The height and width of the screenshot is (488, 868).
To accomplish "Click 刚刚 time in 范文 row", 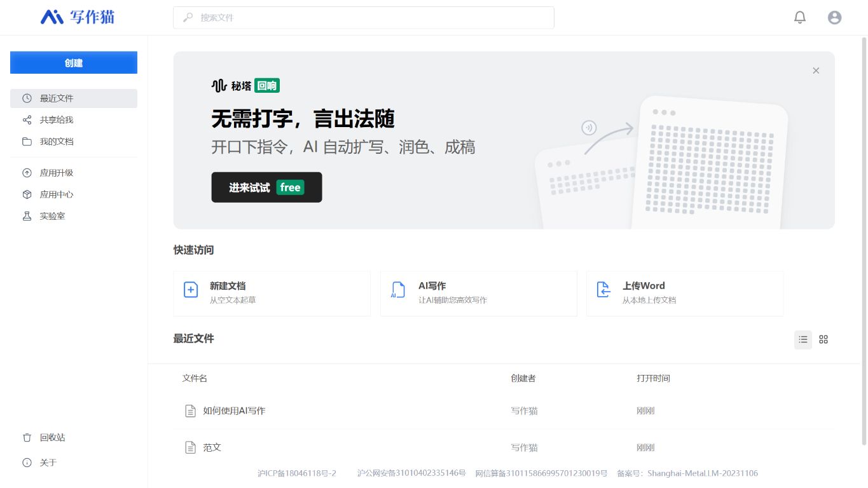I will (x=645, y=447).
